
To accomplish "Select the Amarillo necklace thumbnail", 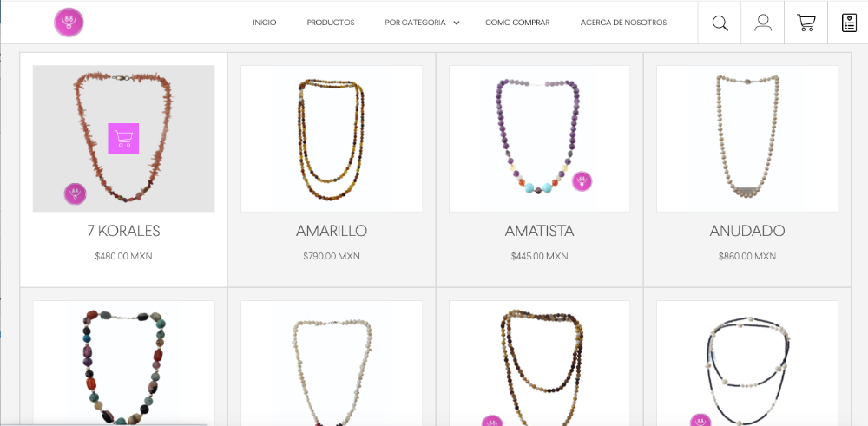I will (332, 138).
